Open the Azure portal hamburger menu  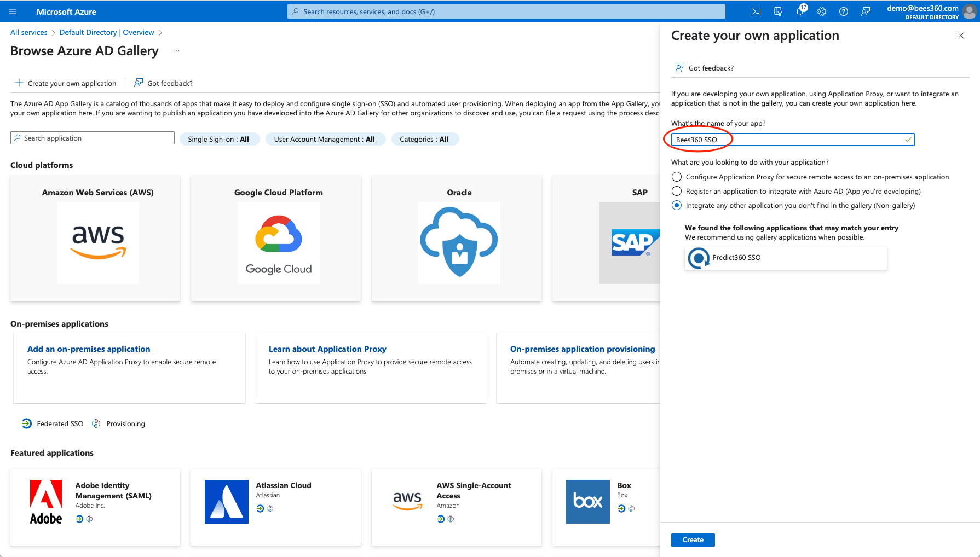[x=13, y=11]
